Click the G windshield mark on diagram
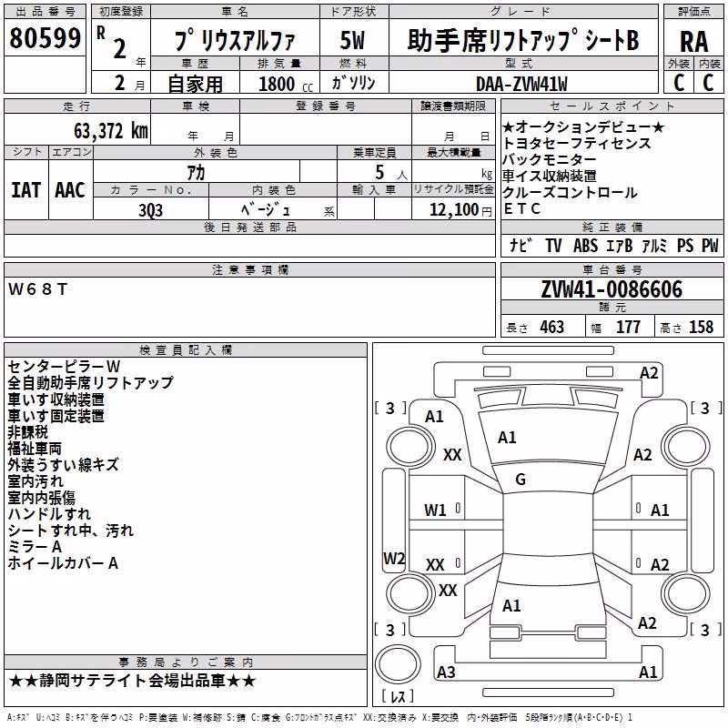 pyautogui.click(x=521, y=480)
